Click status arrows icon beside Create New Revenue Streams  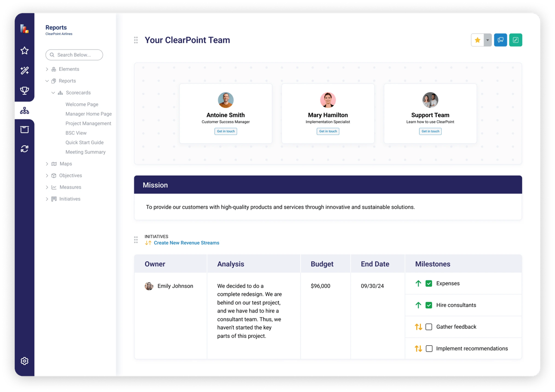click(148, 243)
